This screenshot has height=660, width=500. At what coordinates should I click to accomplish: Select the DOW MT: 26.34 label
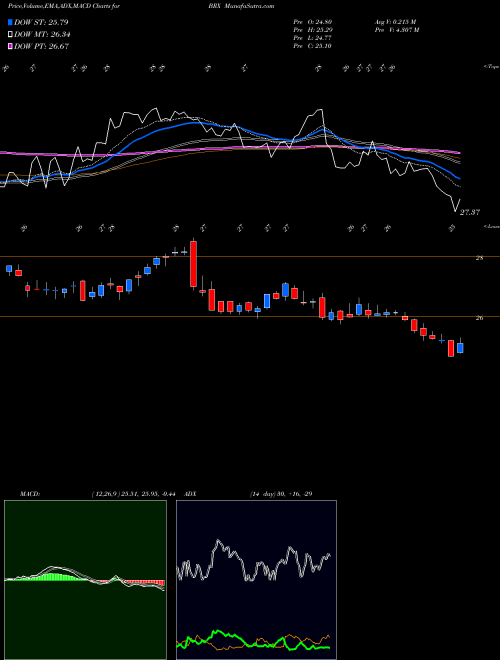tap(42, 34)
